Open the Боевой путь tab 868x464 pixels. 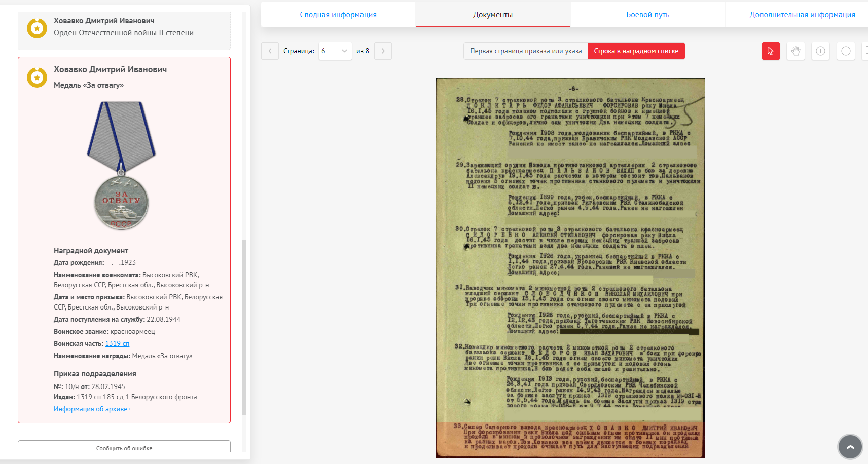(647, 15)
